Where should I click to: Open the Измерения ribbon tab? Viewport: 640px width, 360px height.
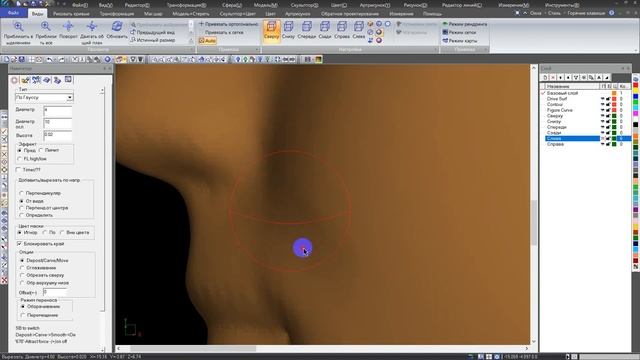point(401,13)
